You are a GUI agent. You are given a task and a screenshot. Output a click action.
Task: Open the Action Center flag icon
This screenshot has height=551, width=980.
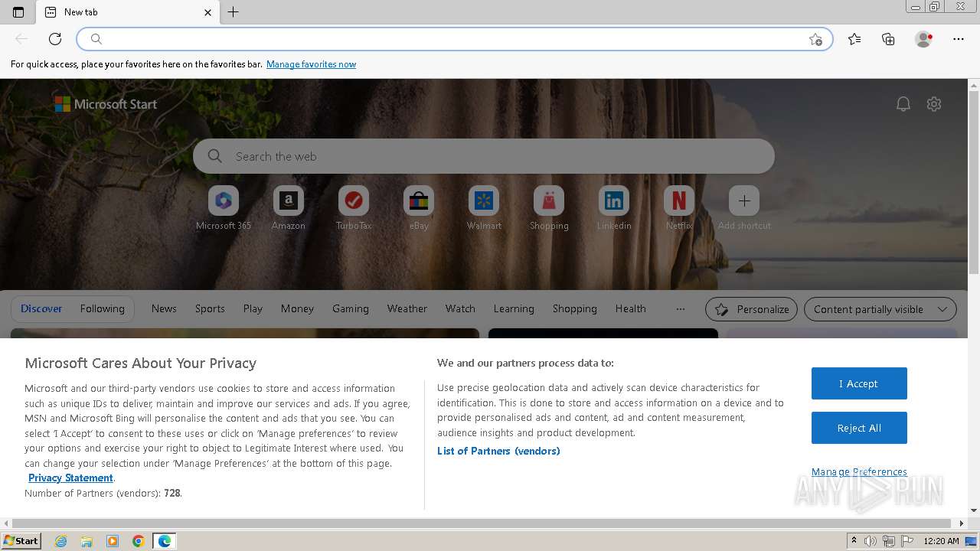[906, 541]
